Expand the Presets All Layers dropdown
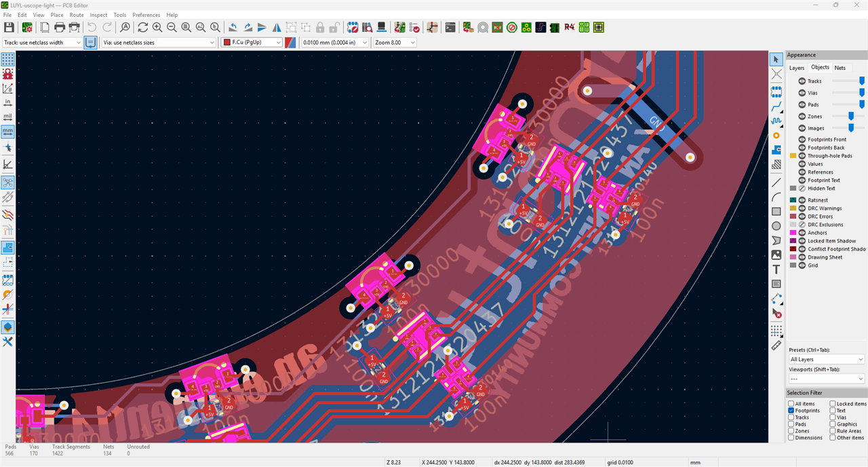Viewport: 868px width, 467px height. [x=827, y=359]
